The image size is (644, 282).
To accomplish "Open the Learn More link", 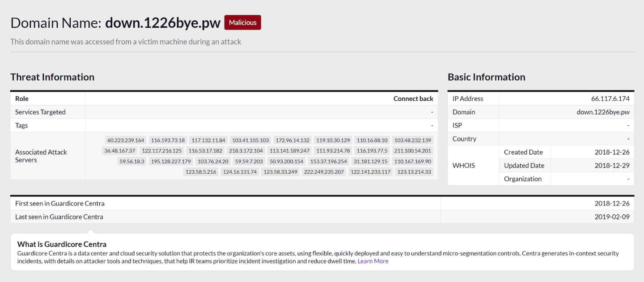I will [373, 261].
